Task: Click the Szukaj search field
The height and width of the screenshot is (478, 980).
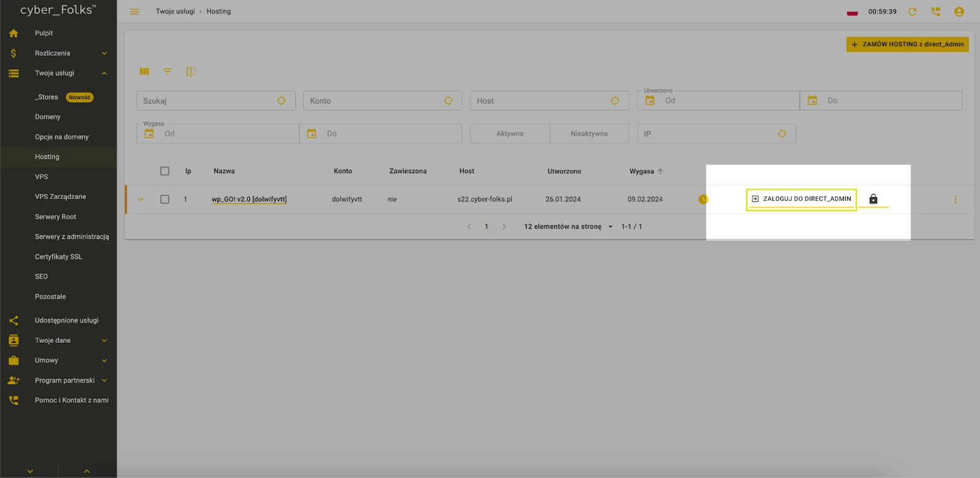Action: click(x=208, y=101)
